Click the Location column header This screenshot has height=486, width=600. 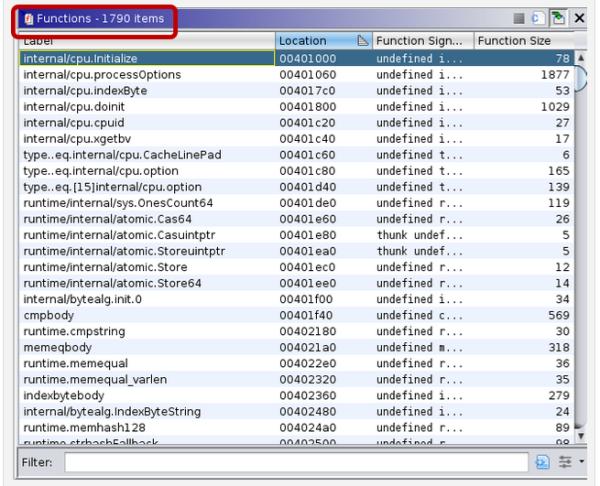(x=310, y=41)
